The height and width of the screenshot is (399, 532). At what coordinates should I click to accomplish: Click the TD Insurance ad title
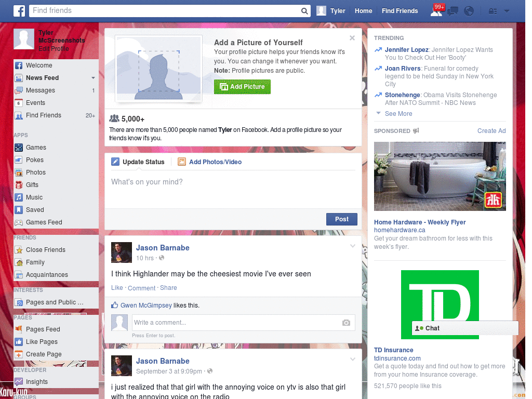[394, 350]
